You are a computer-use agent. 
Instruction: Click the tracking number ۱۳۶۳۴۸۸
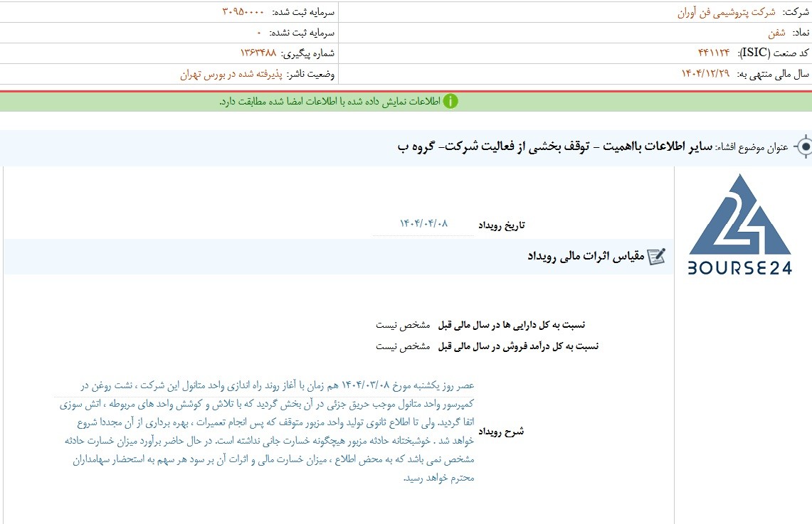point(258,53)
